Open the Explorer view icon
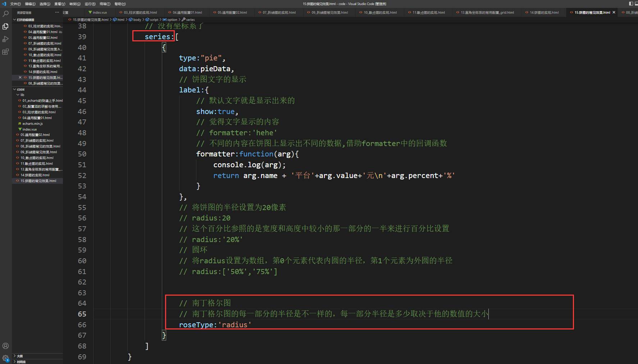Viewport: 638px width, 364px height. tap(5, 26)
